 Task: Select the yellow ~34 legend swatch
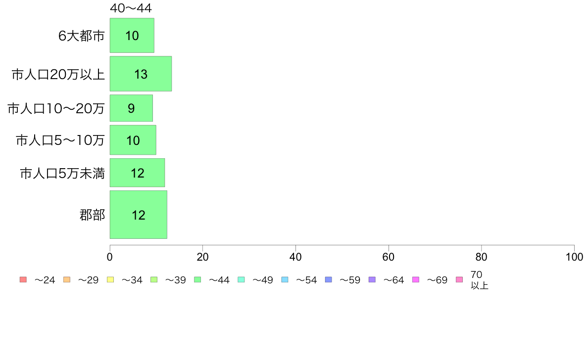click(110, 279)
